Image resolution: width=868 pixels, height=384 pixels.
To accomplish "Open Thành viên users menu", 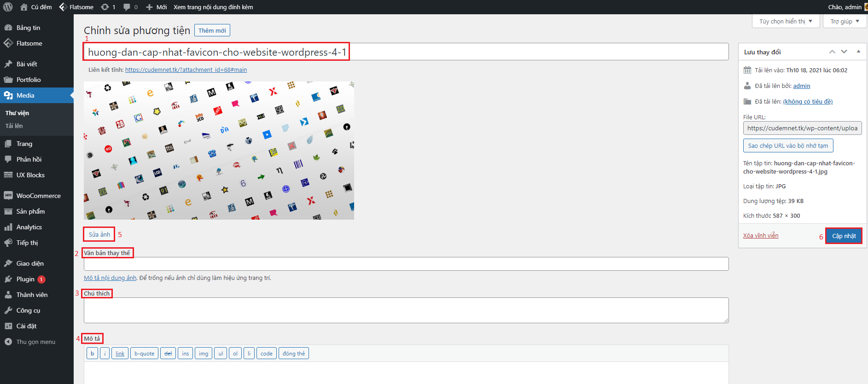I will (x=37, y=295).
